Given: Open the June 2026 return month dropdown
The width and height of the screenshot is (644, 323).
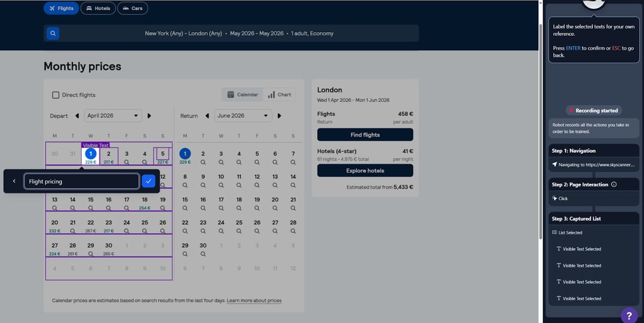Looking at the screenshot, I should 243,116.
